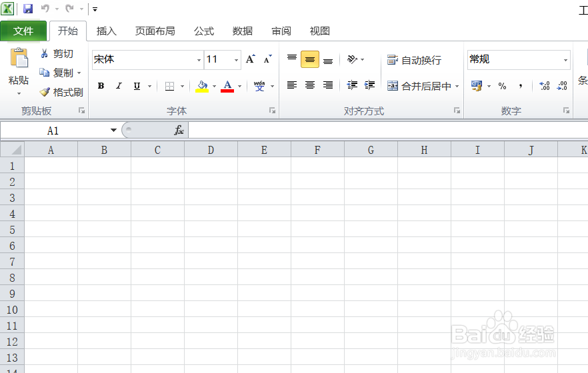The height and width of the screenshot is (373, 588).
Task: Click the cell borders icon
Action: (x=169, y=86)
